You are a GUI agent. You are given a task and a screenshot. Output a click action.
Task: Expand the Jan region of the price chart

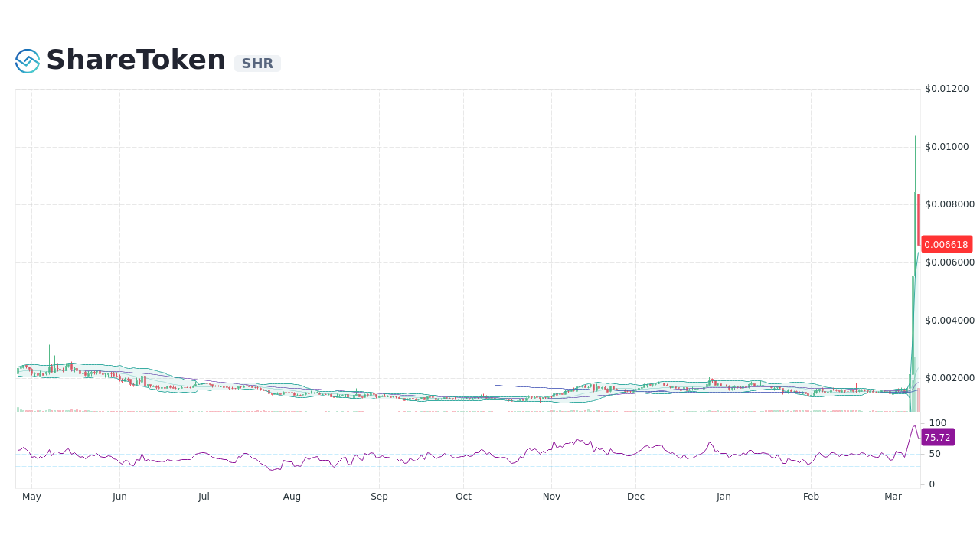(x=724, y=386)
